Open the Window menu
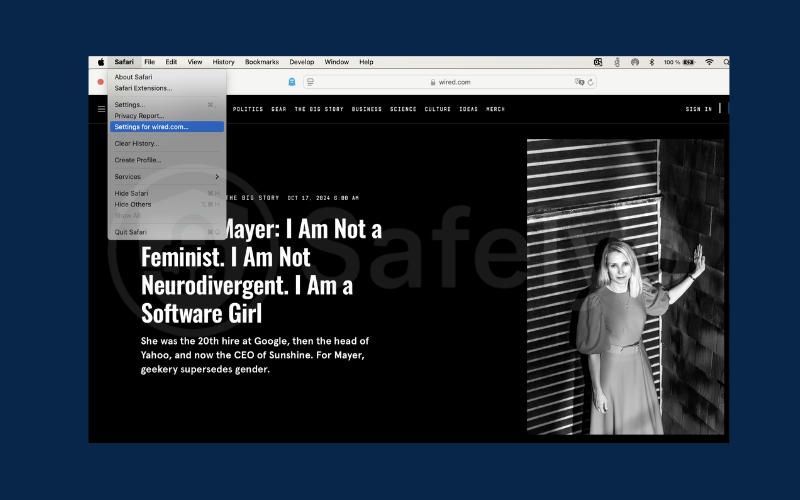 (337, 62)
